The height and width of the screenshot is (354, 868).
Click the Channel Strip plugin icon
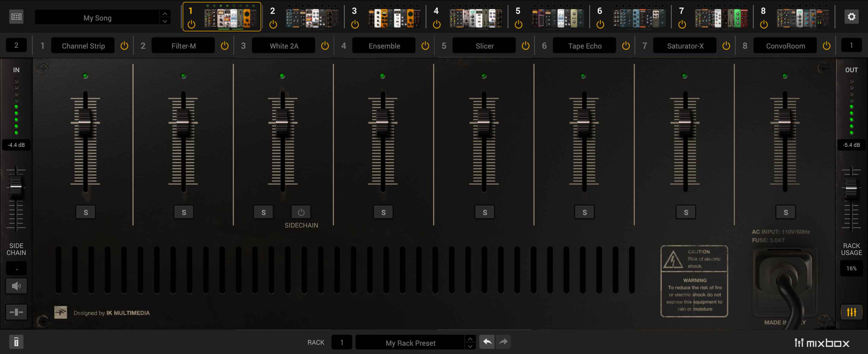tap(83, 46)
